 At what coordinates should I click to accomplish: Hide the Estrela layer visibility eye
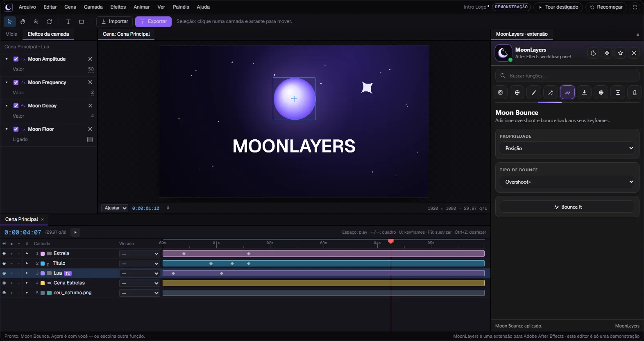[4, 253]
